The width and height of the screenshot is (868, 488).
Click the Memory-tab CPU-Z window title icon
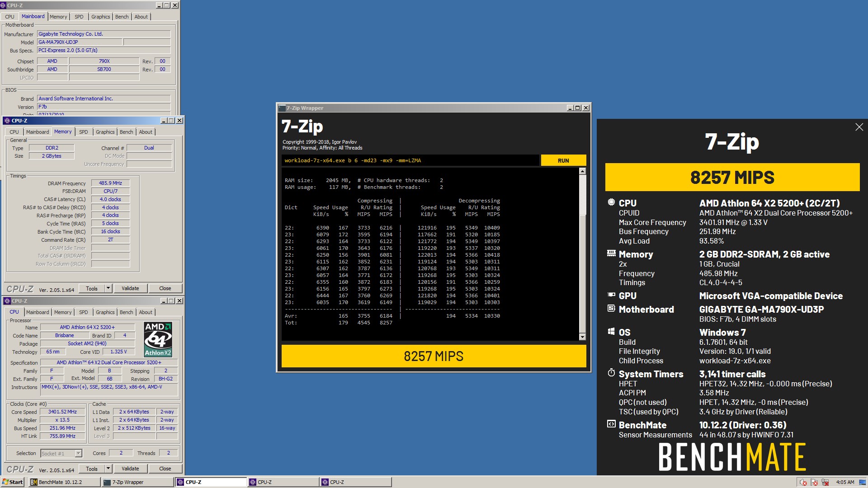point(7,121)
